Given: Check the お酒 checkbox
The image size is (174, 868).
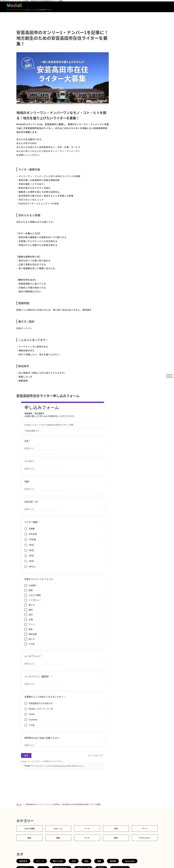Looking at the screenshot, I should (x=26, y=620).
